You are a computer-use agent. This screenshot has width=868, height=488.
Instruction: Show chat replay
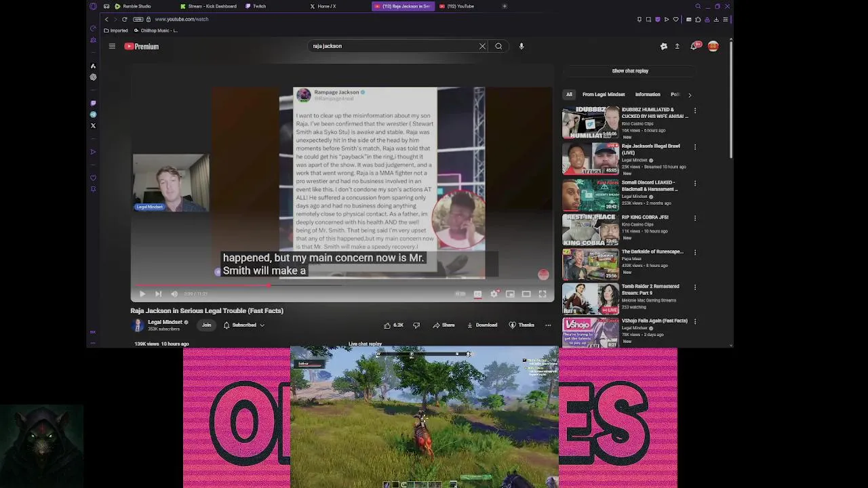[x=630, y=70]
